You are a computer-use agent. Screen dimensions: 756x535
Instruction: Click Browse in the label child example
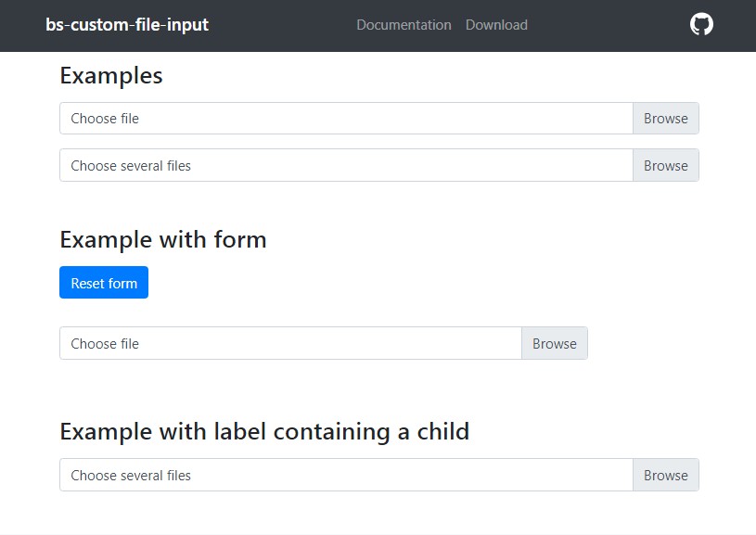click(x=665, y=474)
